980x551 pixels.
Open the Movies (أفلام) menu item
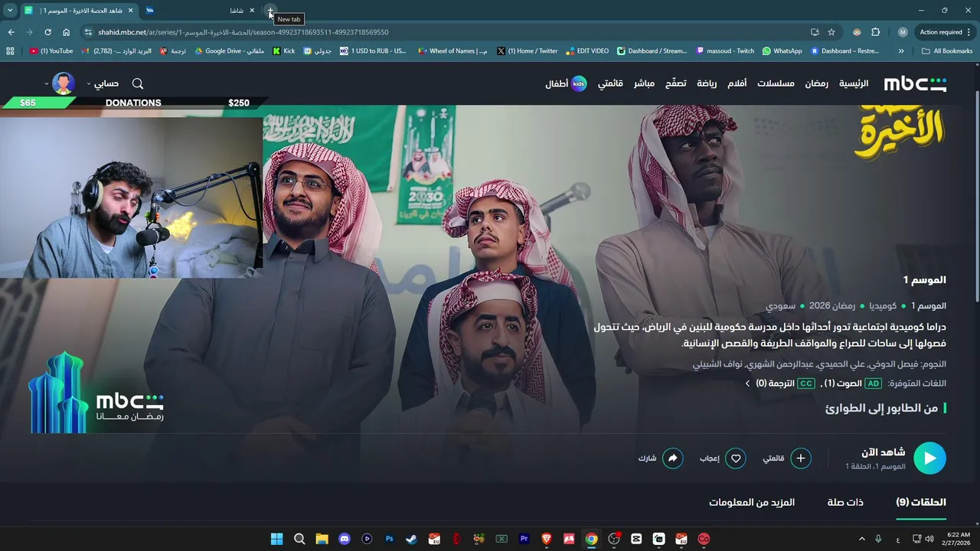click(737, 83)
